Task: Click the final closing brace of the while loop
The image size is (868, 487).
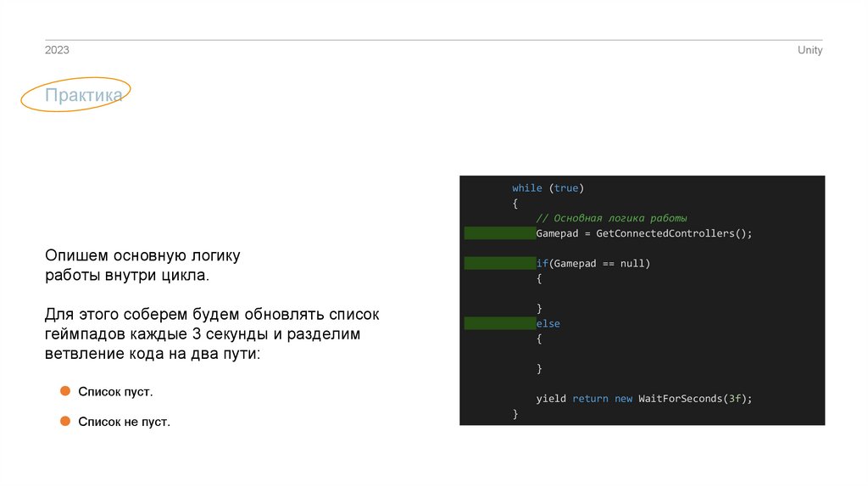Action: point(515,413)
